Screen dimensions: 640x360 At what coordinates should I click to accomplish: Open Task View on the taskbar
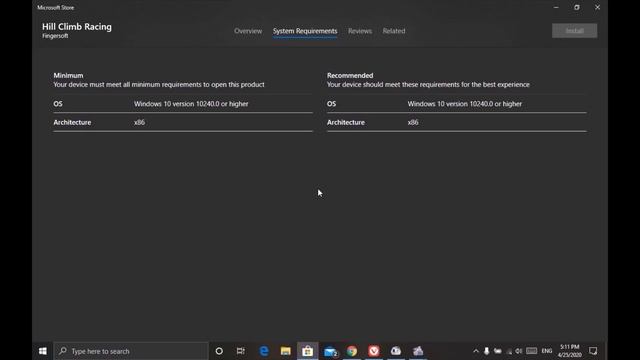(241, 351)
